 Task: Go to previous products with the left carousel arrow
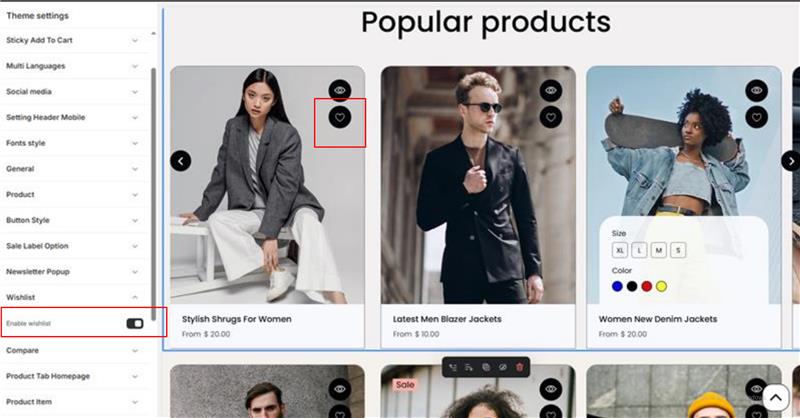[181, 161]
